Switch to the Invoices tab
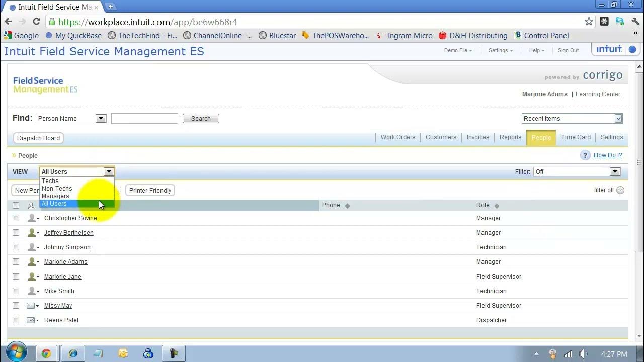 coord(477,137)
